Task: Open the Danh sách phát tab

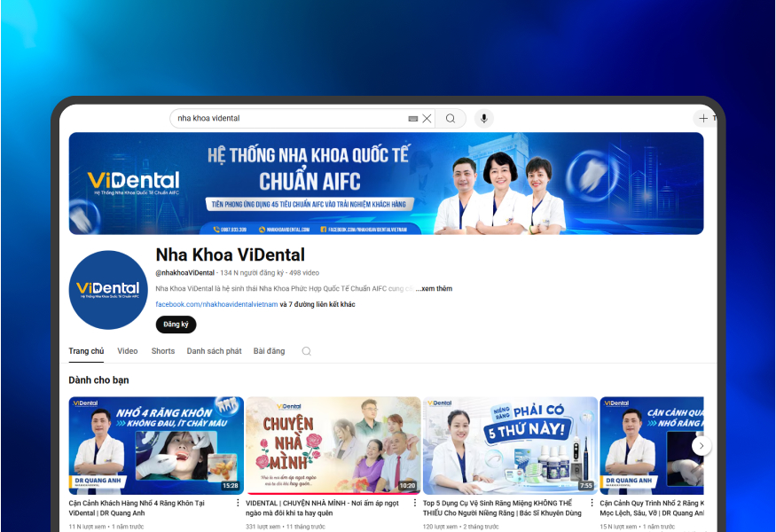Action: [x=214, y=351]
